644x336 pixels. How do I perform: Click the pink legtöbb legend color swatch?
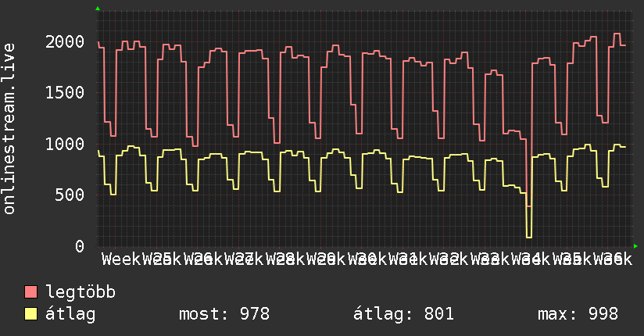[x=30, y=292]
